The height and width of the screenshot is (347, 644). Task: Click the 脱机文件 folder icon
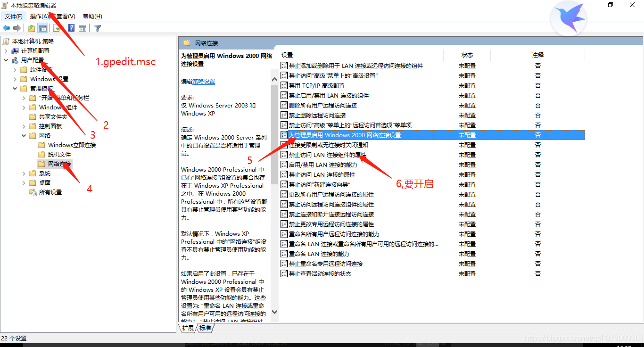pyautogui.click(x=42, y=154)
